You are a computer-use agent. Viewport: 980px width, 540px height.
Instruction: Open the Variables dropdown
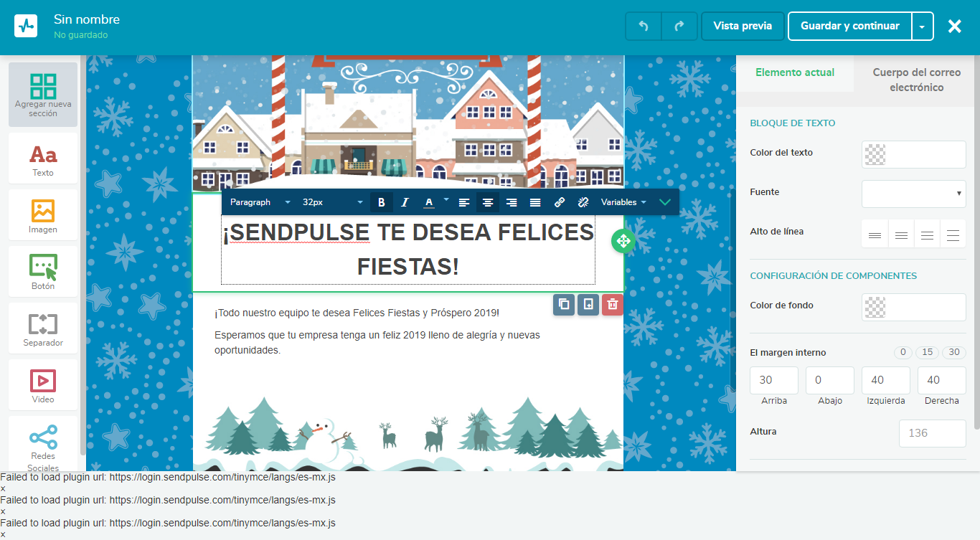[x=623, y=202]
